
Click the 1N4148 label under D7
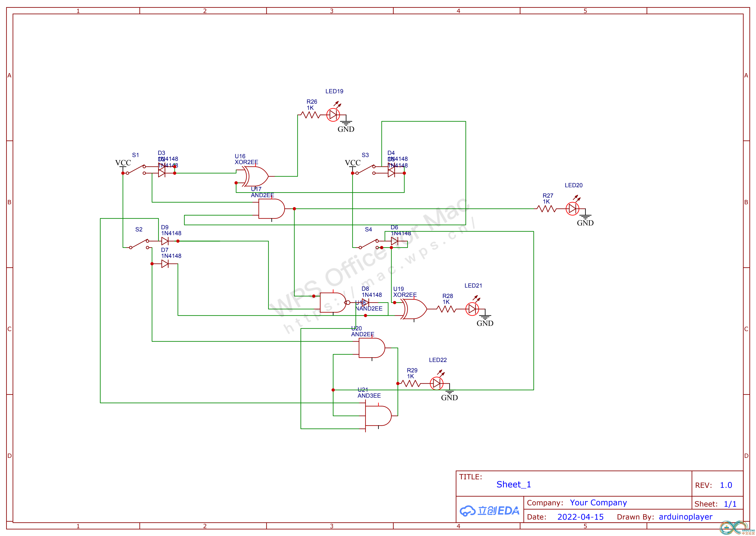(171, 256)
